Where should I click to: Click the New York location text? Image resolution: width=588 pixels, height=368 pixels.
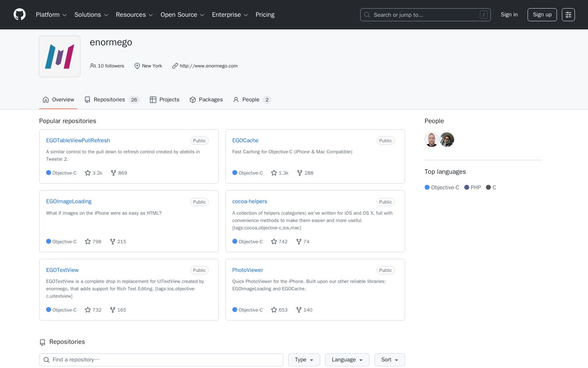tap(152, 66)
